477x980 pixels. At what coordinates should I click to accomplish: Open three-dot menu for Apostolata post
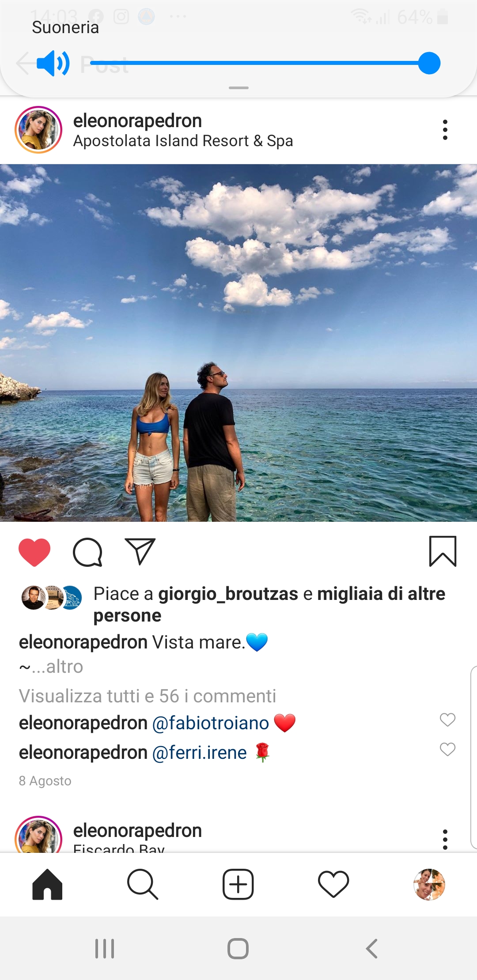[445, 130]
